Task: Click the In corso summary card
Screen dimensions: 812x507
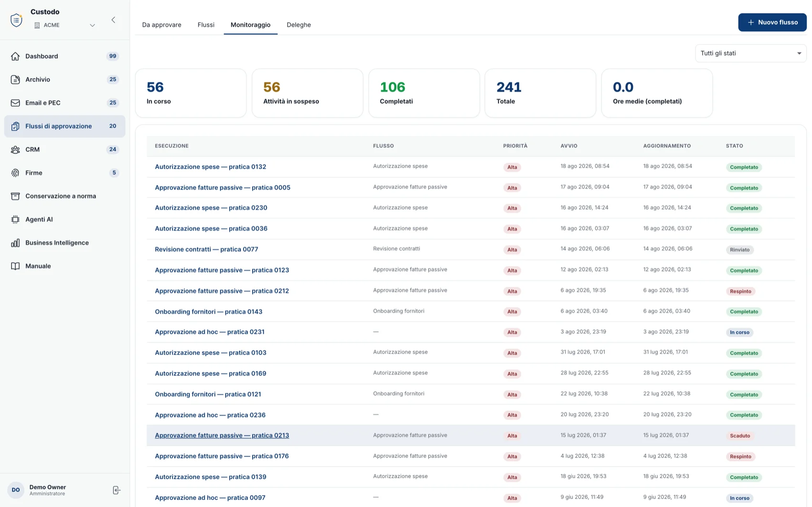Action: click(x=191, y=93)
